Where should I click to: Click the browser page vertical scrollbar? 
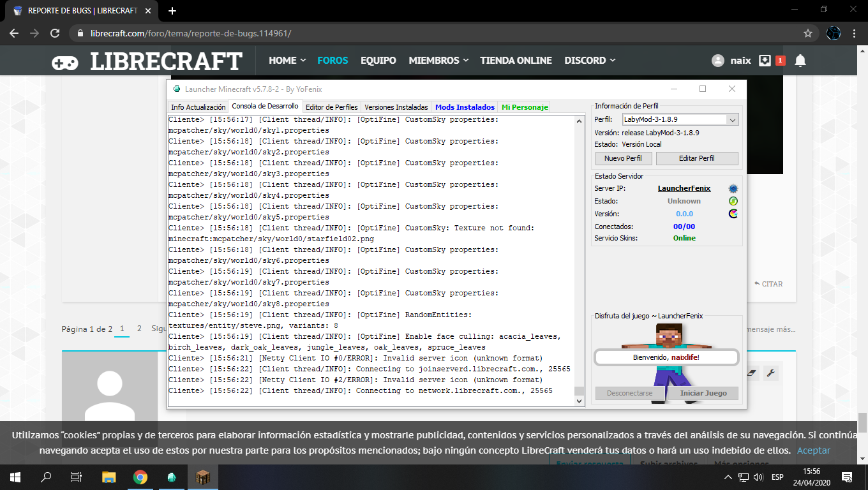tap(862, 422)
